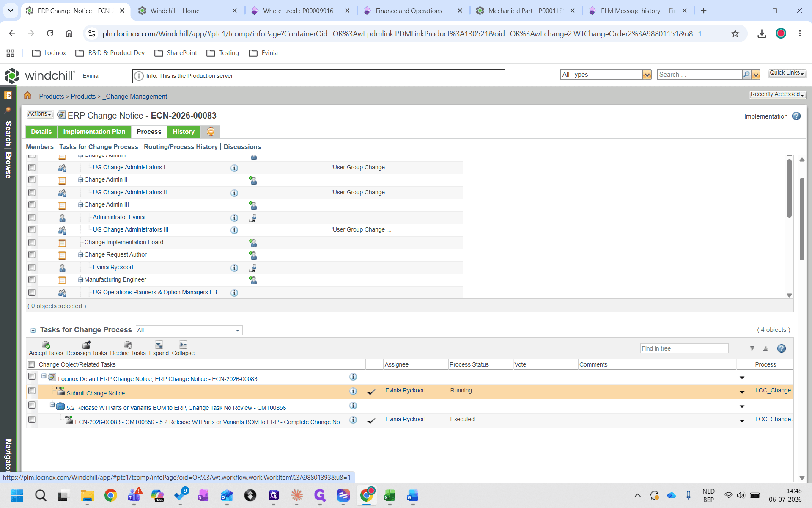Viewport: 812px width, 508px height.
Task: Open the UG Change Administrators II link
Action: point(130,192)
